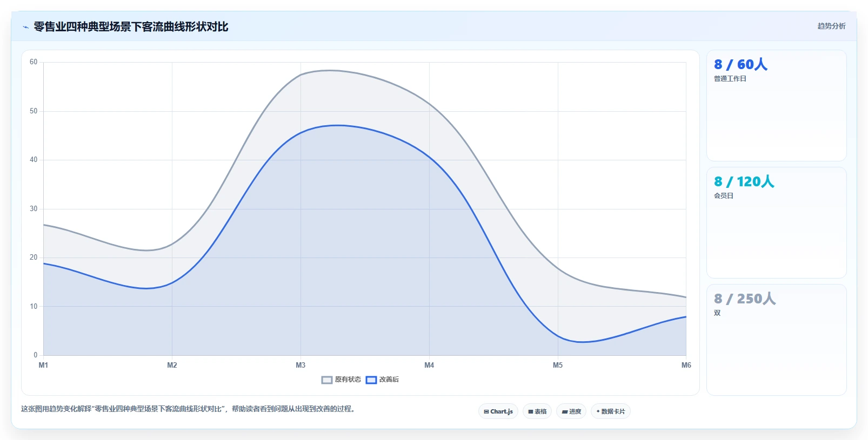Select the 表格 tag
This screenshot has width=868, height=440.
tap(537, 411)
